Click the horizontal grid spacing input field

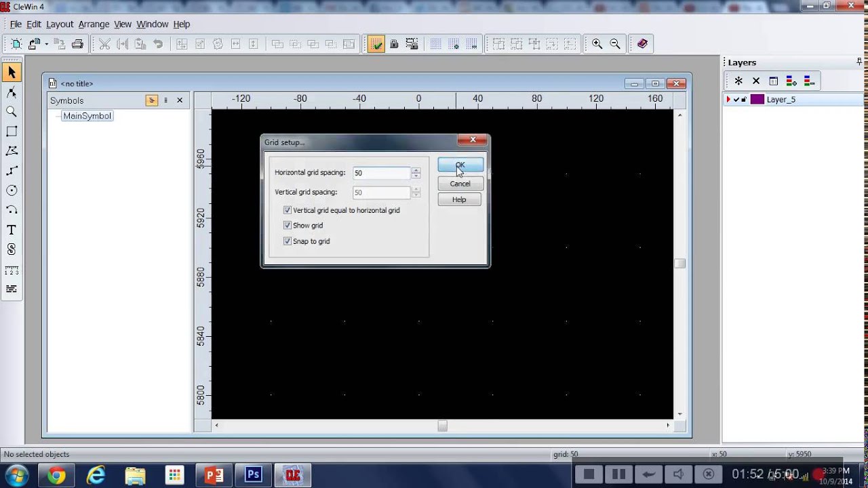381,173
